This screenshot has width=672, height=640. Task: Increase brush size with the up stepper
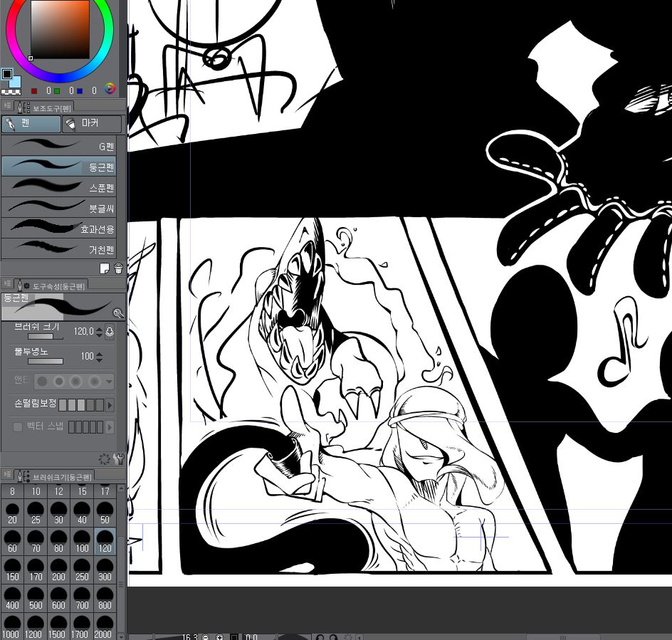click(x=100, y=329)
